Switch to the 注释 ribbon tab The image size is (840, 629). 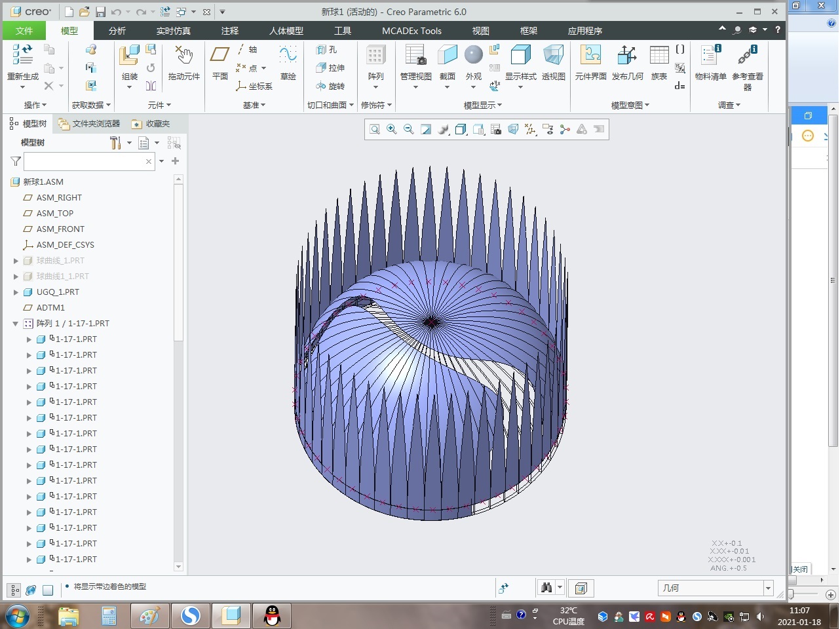tap(230, 31)
